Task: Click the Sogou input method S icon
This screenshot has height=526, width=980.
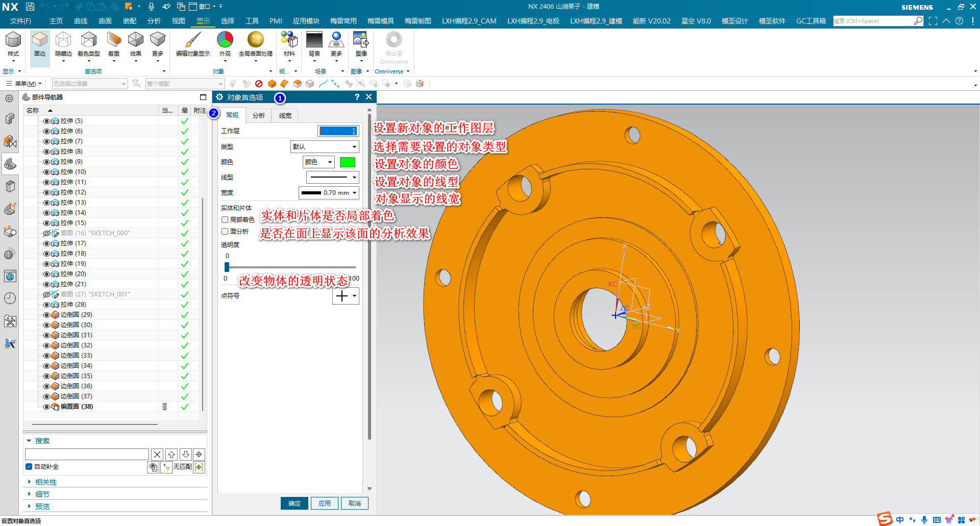Action: [885, 519]
